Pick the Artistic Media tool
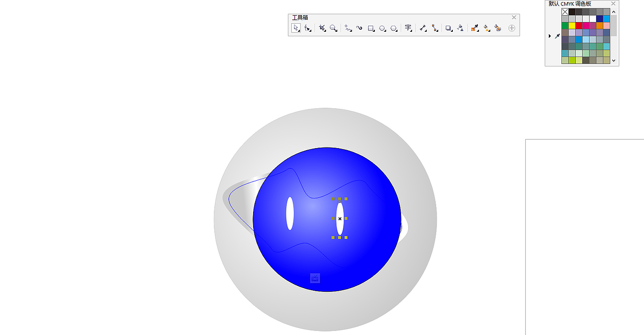 coord(359,28)
